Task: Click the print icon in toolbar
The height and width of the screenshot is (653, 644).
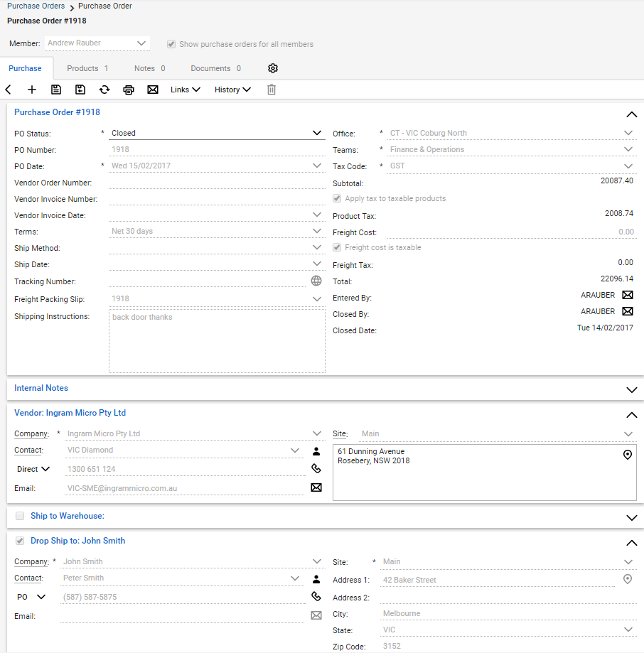Action: (x=129, y=90)
